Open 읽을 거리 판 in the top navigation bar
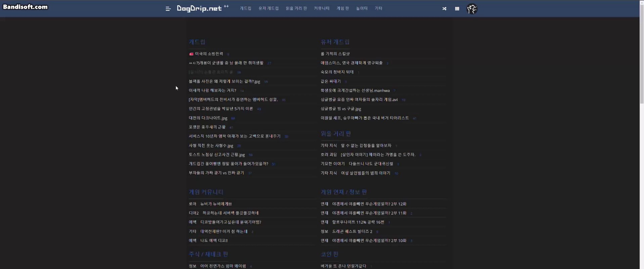Viewport: 644px width, 269px height. 296,8
